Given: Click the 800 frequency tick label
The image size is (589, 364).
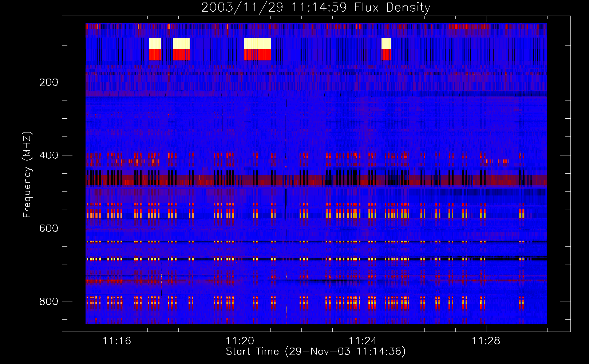Looking at the screenshot, I should coord(49,301).
